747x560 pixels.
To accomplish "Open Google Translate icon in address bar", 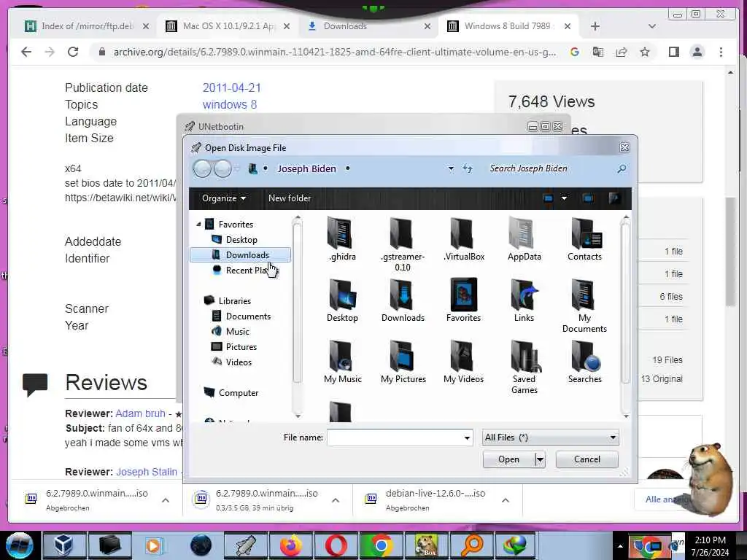I will click(598, 52).
